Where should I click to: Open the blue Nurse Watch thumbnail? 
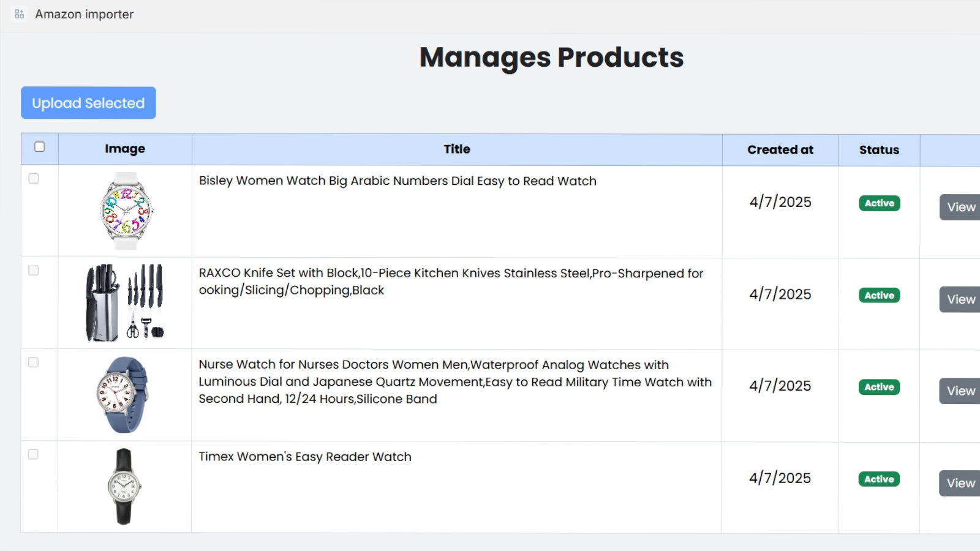click(x=124, y=395)
